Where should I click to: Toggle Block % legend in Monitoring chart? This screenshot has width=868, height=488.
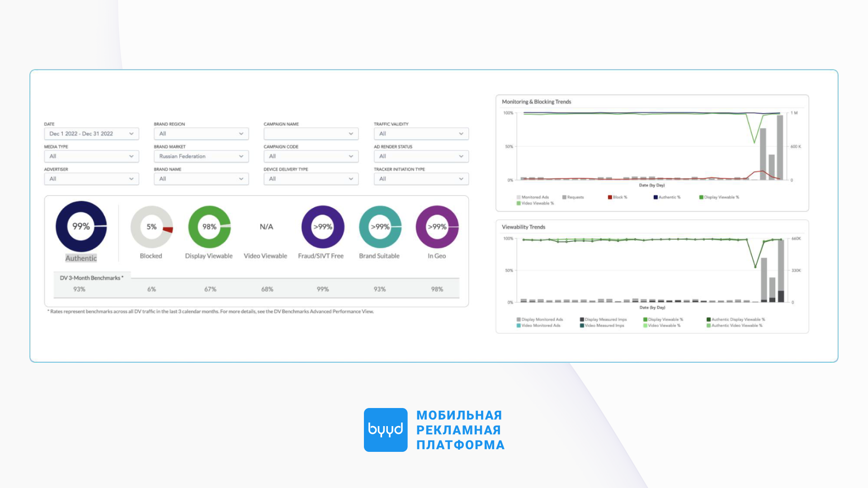coord(618,197)
